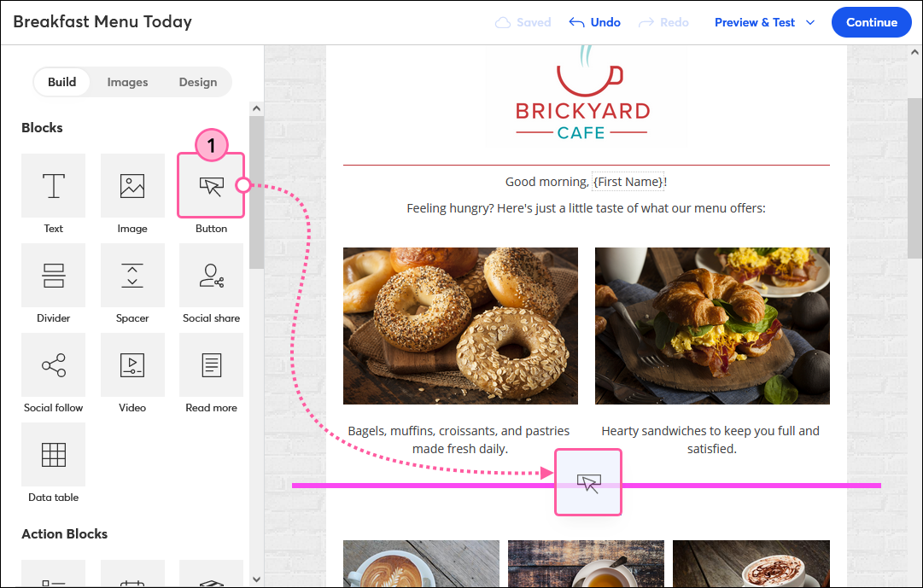923x588 pixels.
Task: Click the Continue button
Action: click(x=871, y=22)
